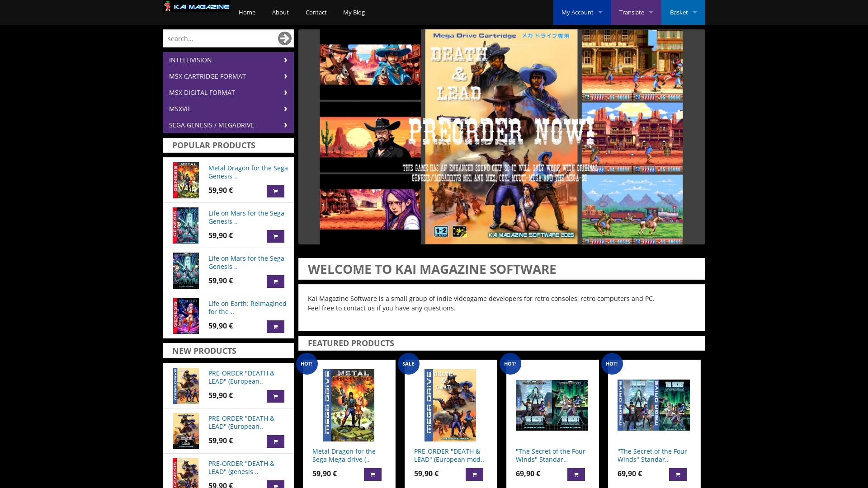This screenshot has height=488, width=868.
Task: Click the SALE badge on Death & Lead
Action: click(408, 364)
